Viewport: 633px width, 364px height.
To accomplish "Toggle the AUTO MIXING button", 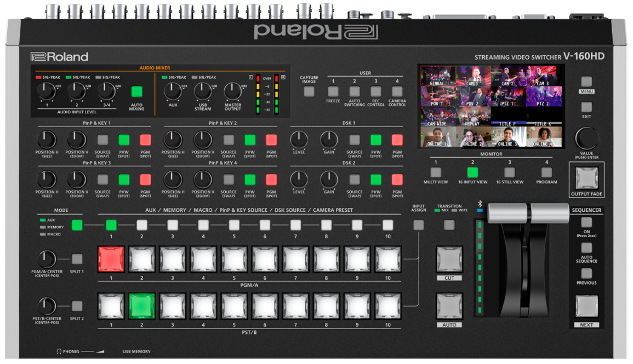I will [x=136, y=92].
